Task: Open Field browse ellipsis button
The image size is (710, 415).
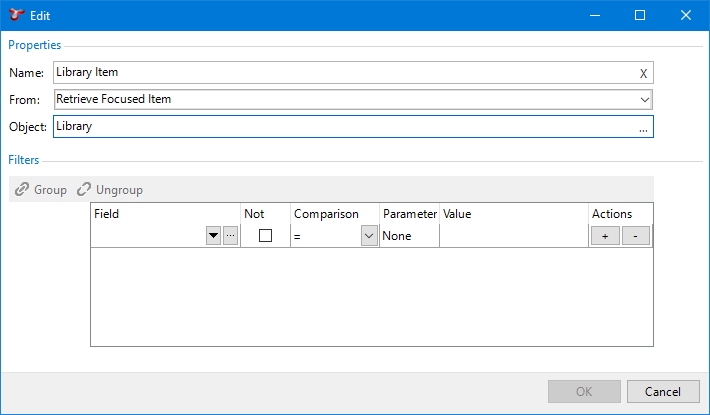Action: (230, 236)
